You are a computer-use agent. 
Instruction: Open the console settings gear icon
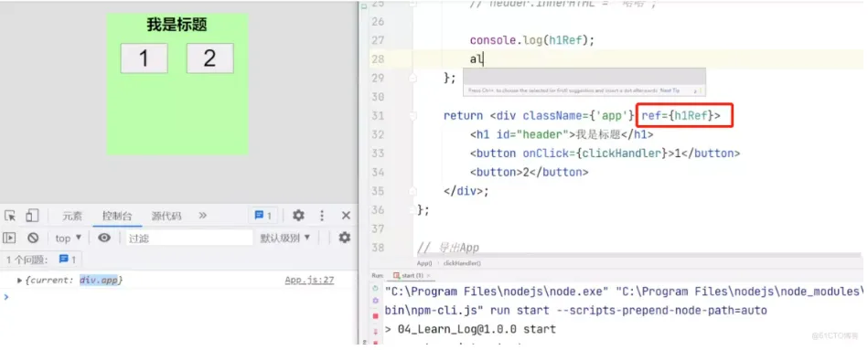[x=345, y=238]
